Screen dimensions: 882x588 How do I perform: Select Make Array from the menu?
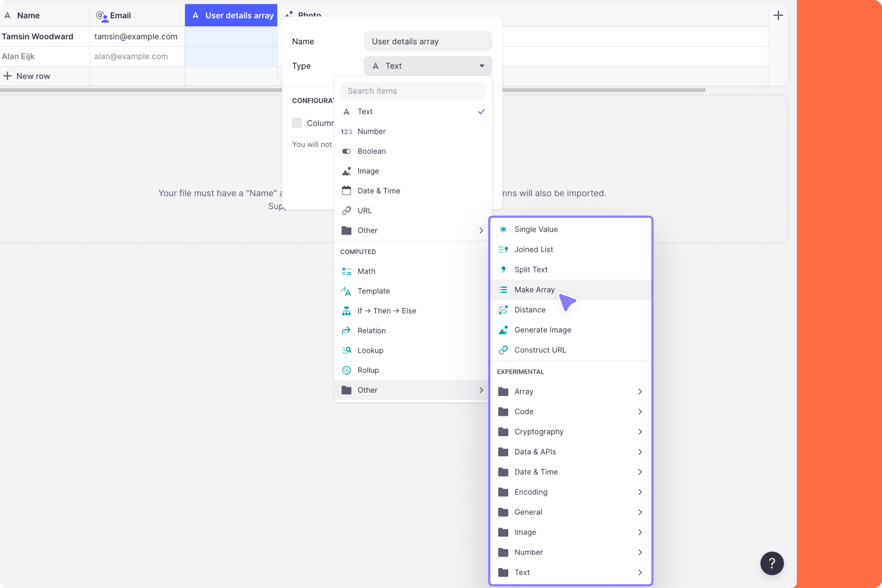point(534,289)
